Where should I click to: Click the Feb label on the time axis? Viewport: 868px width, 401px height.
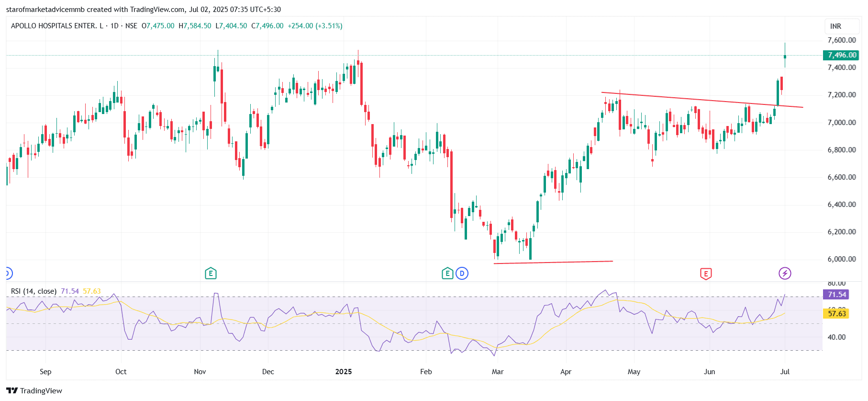click(426, 372)
